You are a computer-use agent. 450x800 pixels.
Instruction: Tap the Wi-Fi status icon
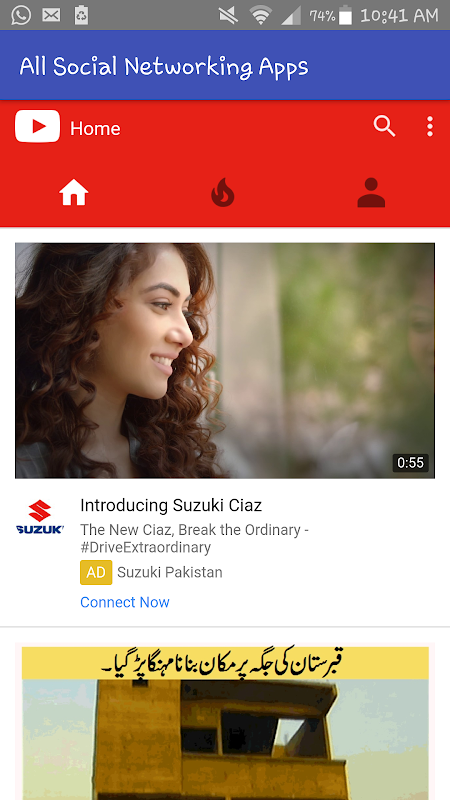pyautogui.click(x=260, y=15)
